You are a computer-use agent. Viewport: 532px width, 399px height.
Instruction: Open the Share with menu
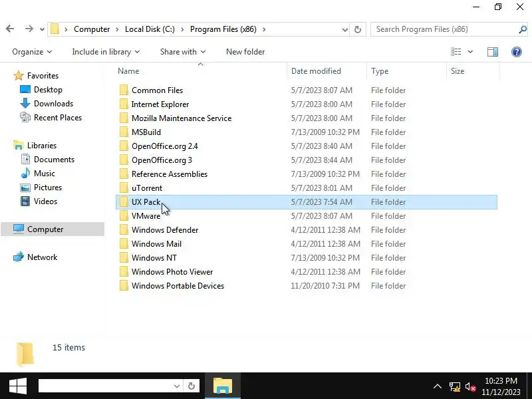183,52
